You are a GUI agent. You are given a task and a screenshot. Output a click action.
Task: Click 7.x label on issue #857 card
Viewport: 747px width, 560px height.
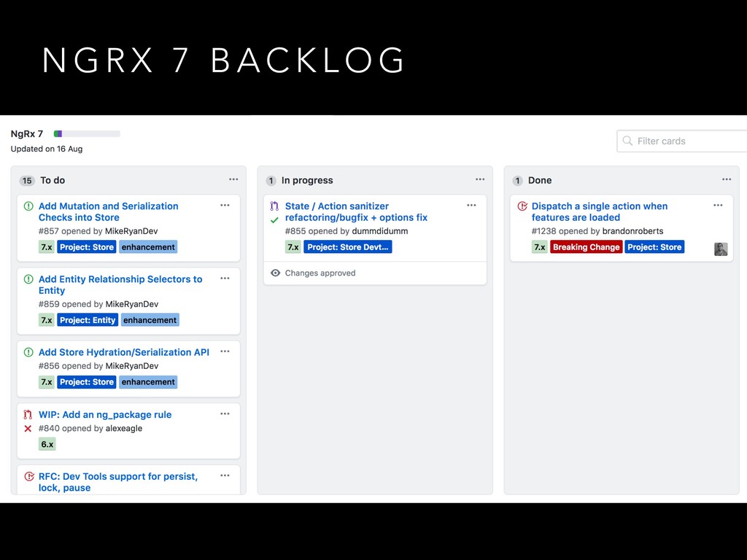[47, 247]
